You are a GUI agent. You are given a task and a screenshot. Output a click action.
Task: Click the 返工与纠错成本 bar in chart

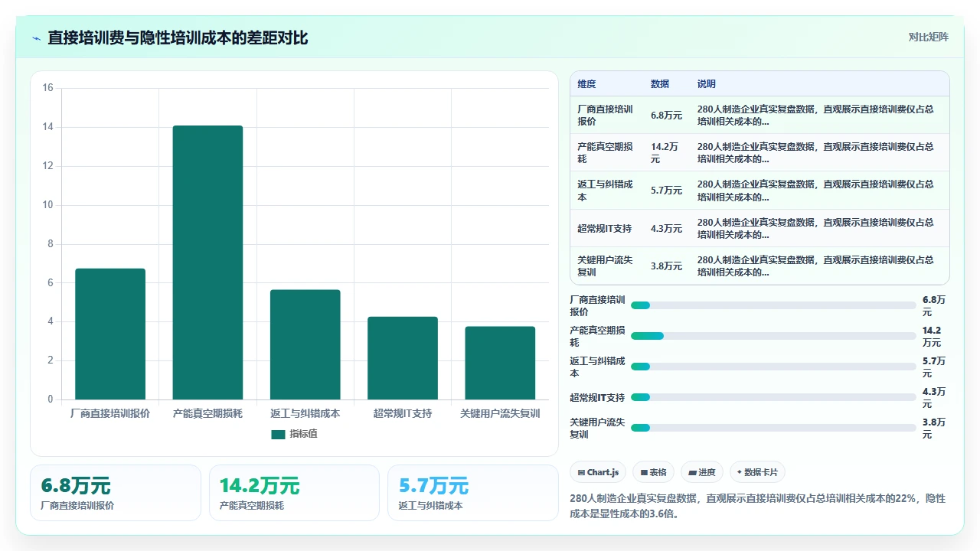click(x=305, y=344)
